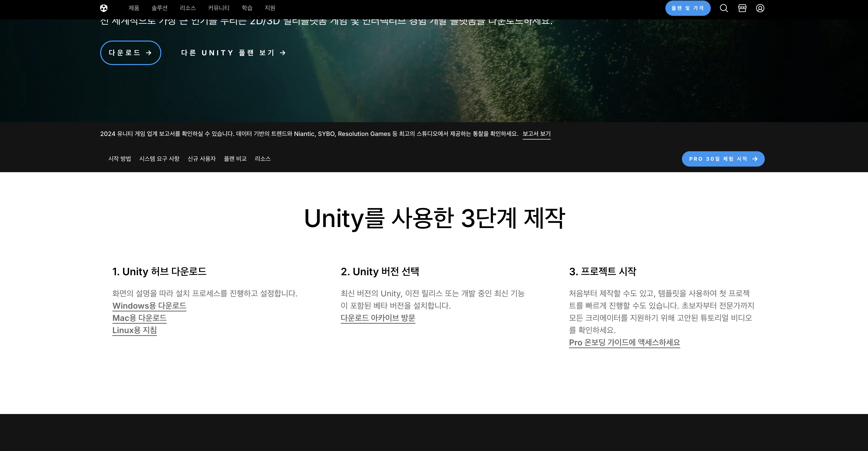Open search using the magnifier icon

tap(724, 8)
